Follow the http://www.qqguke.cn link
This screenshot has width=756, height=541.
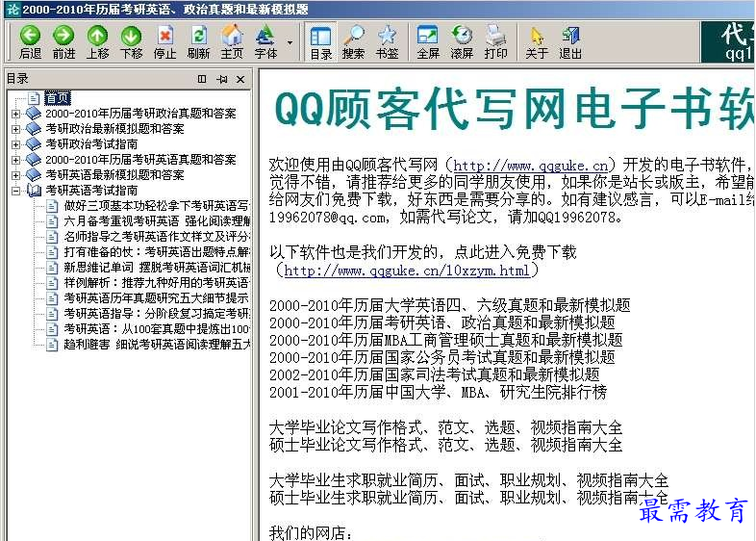[x=530, y=166]
